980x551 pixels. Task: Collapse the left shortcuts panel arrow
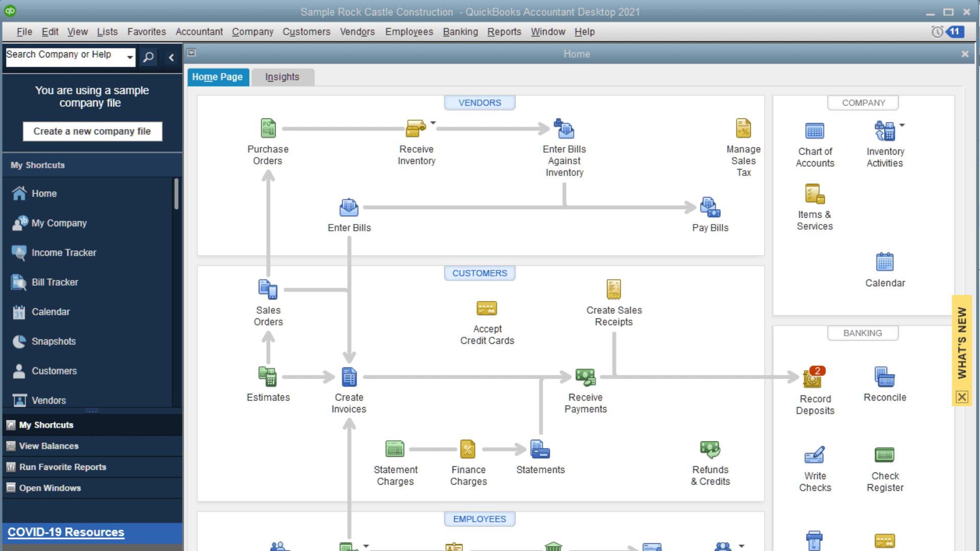[171, 58]
